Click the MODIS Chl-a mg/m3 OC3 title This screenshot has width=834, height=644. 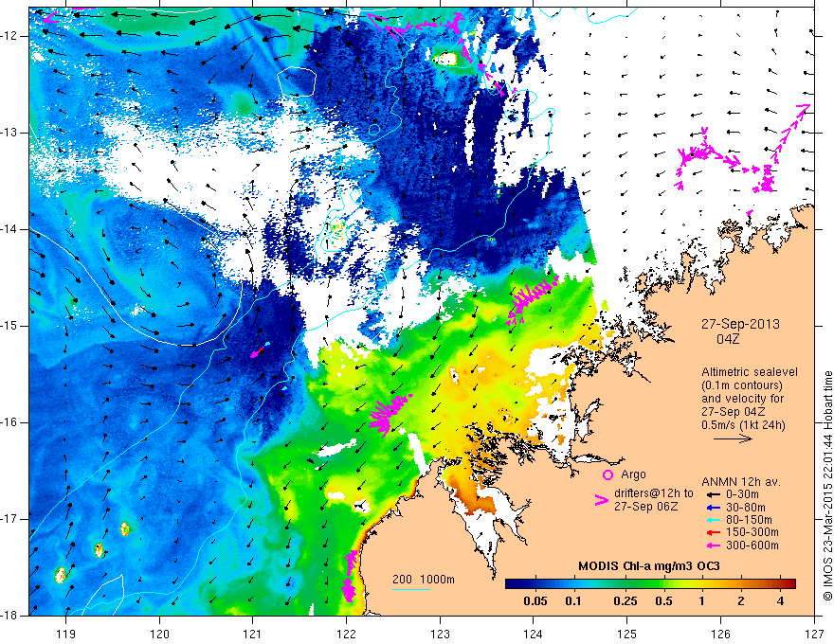pos(648,566)
